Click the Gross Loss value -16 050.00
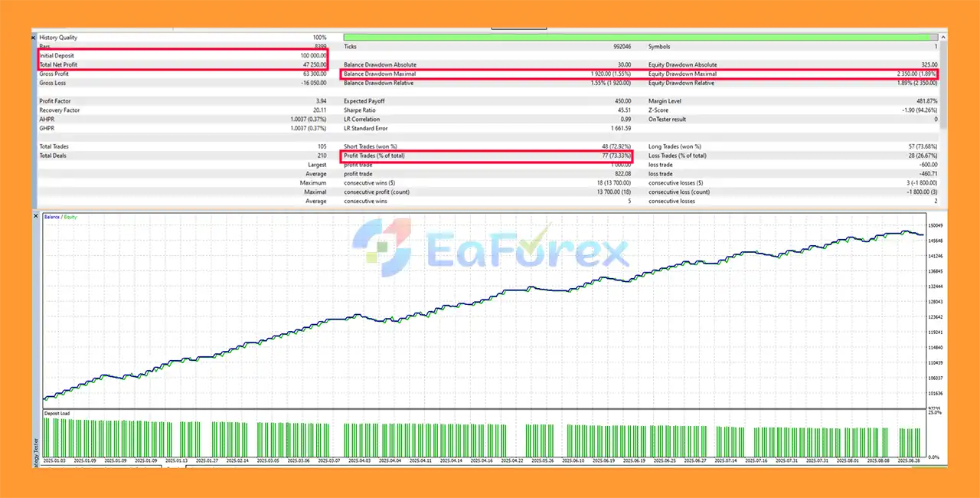The image size is (980, 498). 313,83
